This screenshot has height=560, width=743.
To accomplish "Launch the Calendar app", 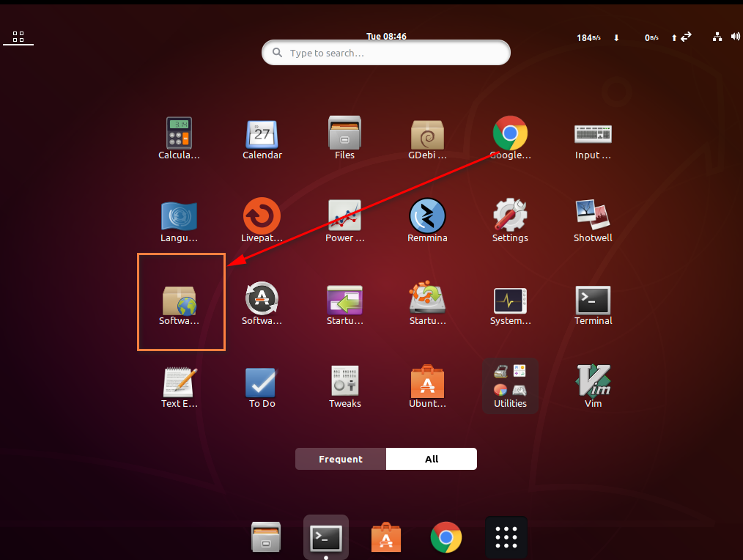I will tap(262, 139).
